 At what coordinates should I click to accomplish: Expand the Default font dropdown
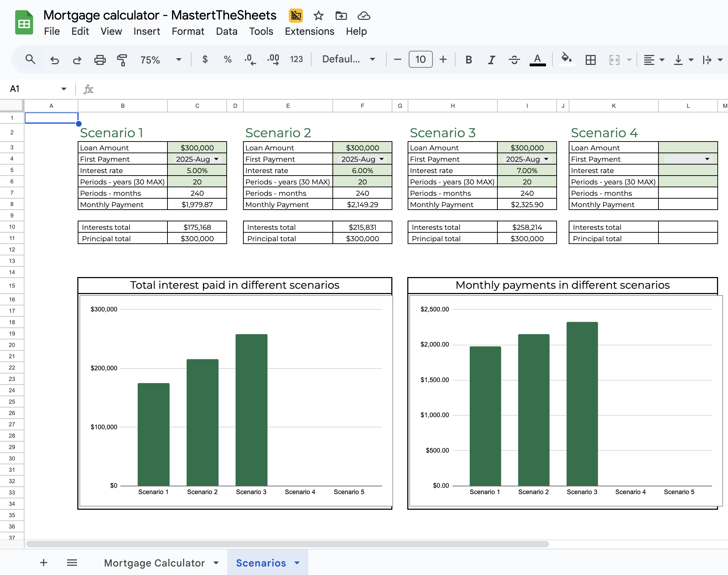[348, 59]
